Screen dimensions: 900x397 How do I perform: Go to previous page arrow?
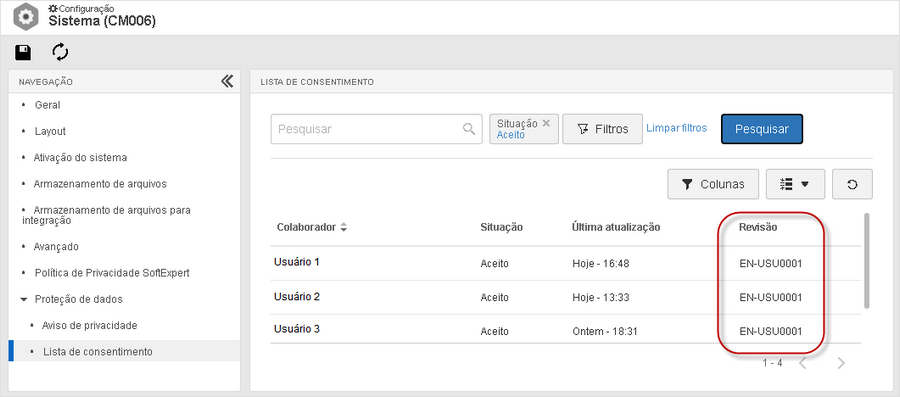[802, 363]
